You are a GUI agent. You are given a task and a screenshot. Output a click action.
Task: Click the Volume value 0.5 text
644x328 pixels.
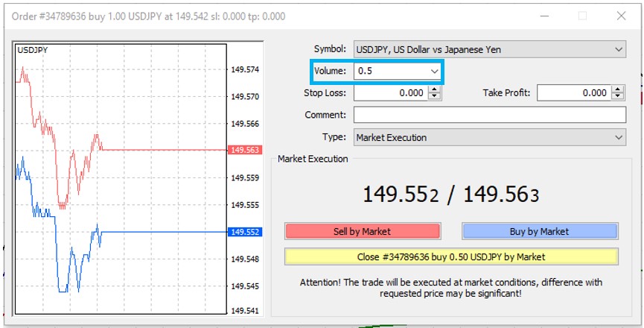click(x=365, y=71)
